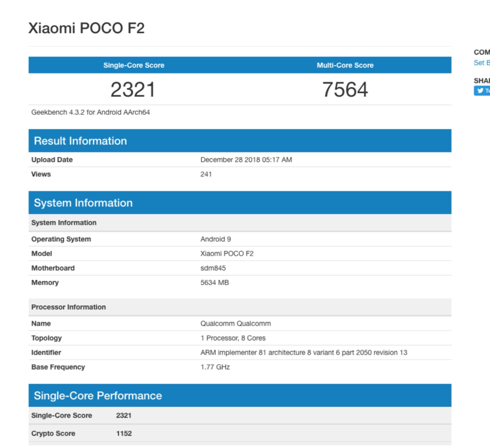Click the Android 9 operating system value

[x=216, y=239]
